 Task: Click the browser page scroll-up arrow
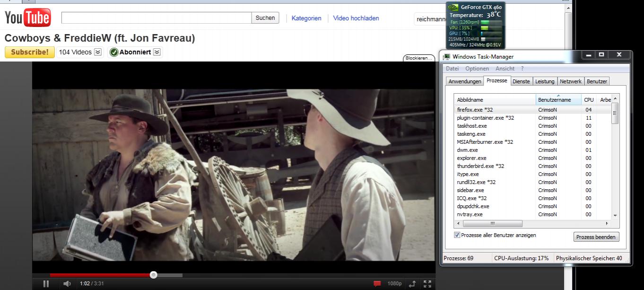click(568, 8)
